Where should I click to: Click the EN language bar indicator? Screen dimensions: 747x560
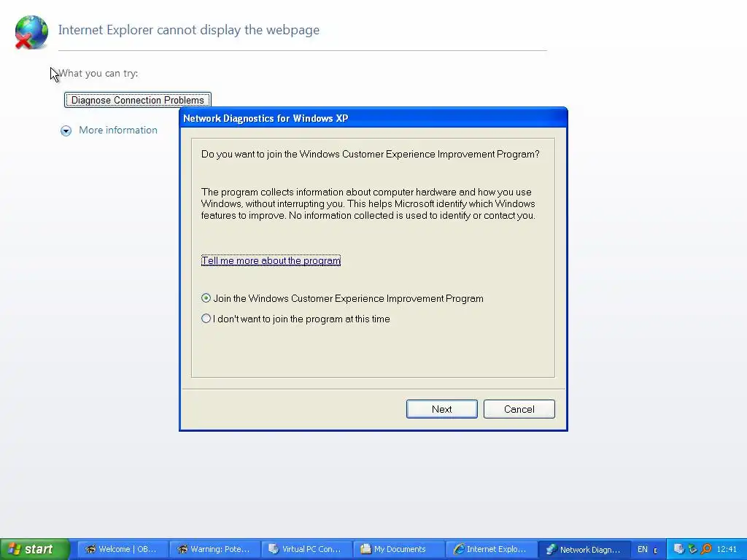coord(642,549)
